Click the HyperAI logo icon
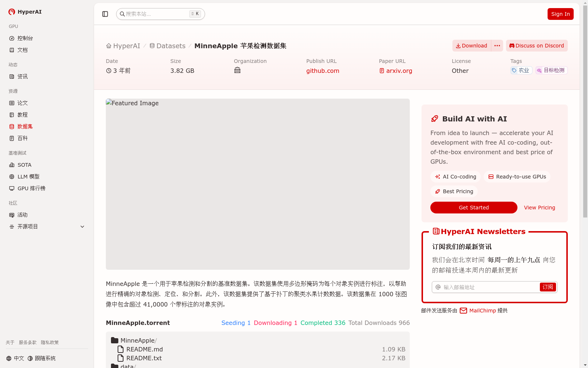The width and height of the screenshot is (588, 368). pos(12,12)
